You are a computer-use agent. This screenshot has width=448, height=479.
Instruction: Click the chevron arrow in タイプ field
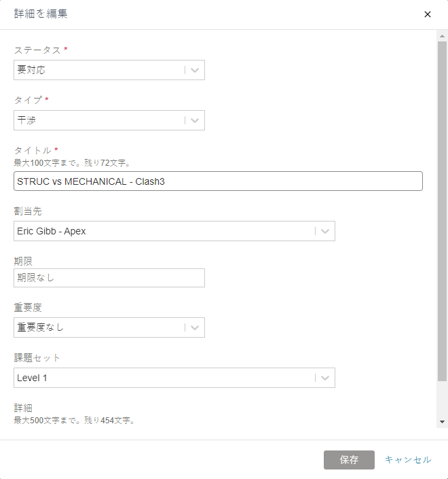point(195,120)
